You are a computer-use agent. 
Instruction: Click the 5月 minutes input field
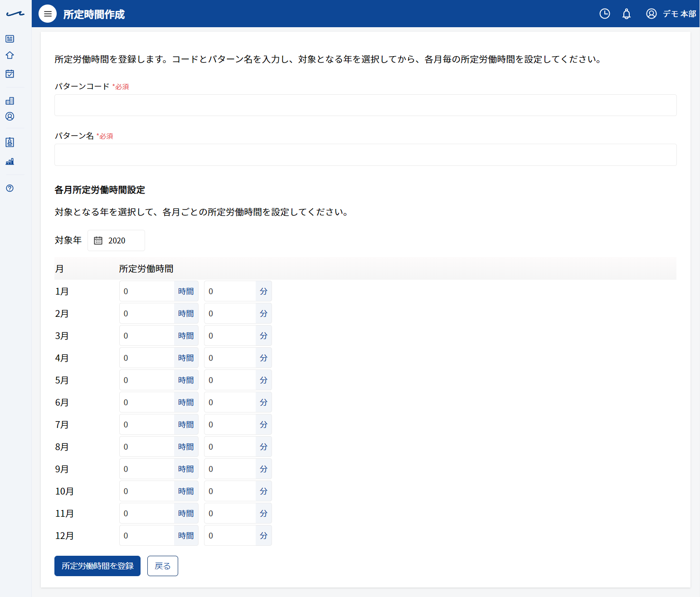[230, 380]
